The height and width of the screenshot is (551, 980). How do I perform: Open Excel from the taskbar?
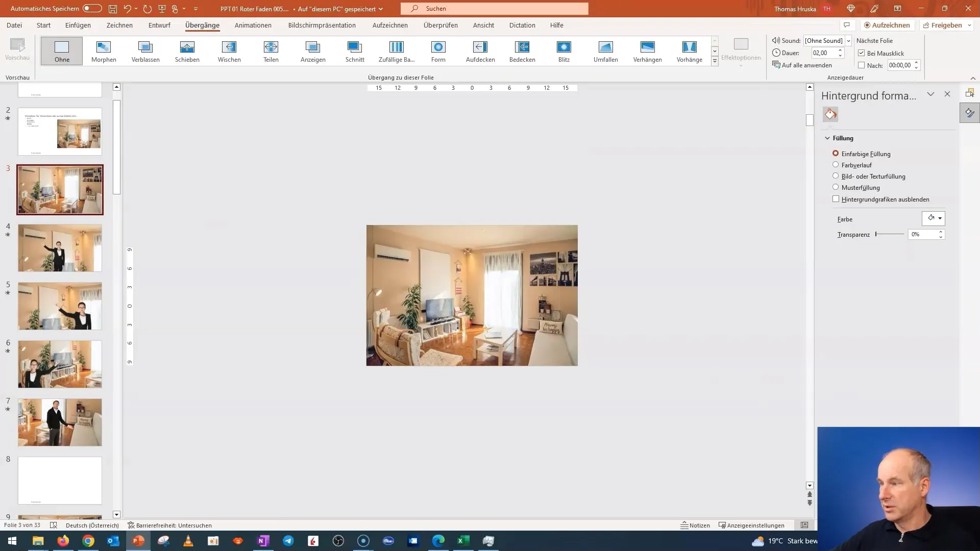pyautogui.click(x=463, y=541)
